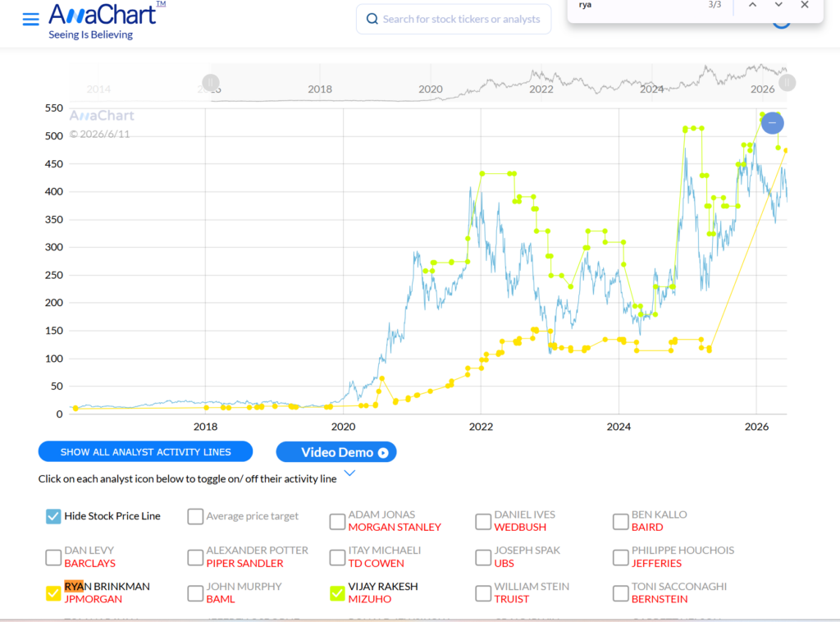840x622 pixels.
Task: Click the last yellow JPMorgan data point
Action: (x=785, y=150)
